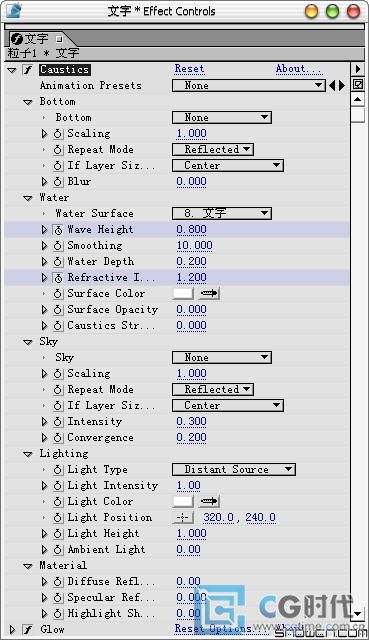Click the previous animation preset arrow
369x640 pixels.
(x=332, y=86)
